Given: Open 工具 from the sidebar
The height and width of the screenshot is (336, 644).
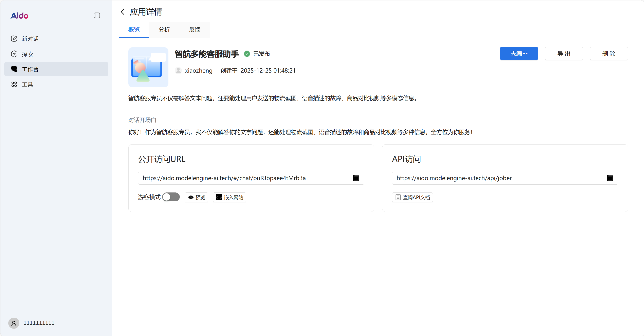Looking at the screenshot, I should point(27,84).
